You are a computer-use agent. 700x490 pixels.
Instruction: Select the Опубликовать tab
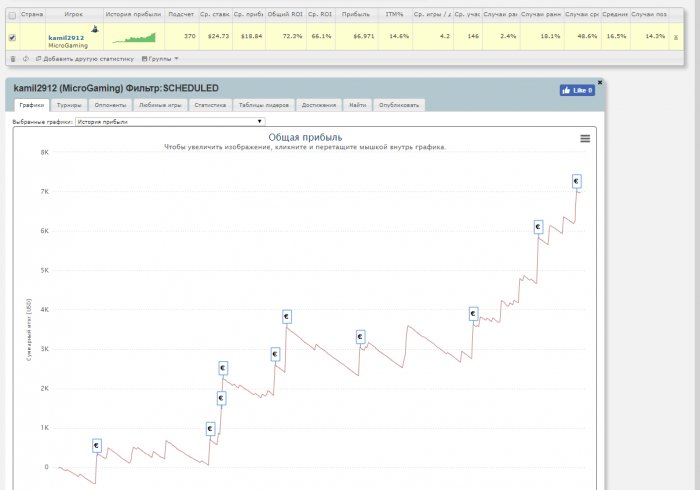(x=399, y=105)
